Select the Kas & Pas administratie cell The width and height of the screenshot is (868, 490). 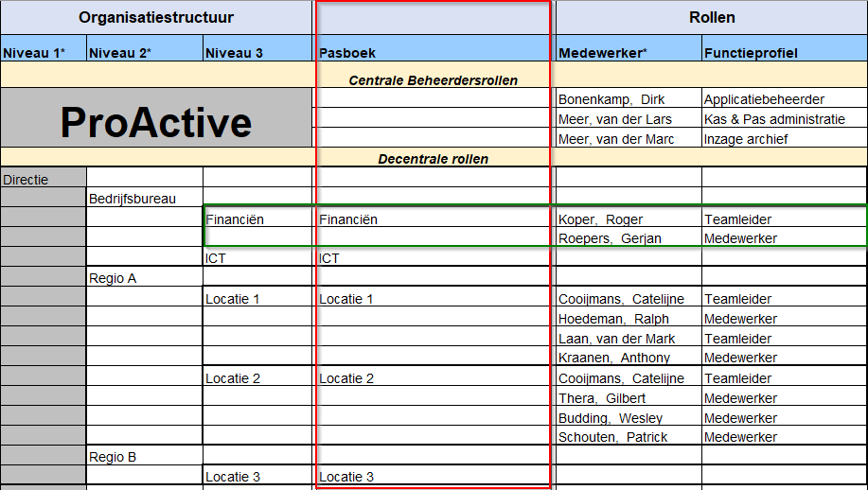[x=785, y=118]
